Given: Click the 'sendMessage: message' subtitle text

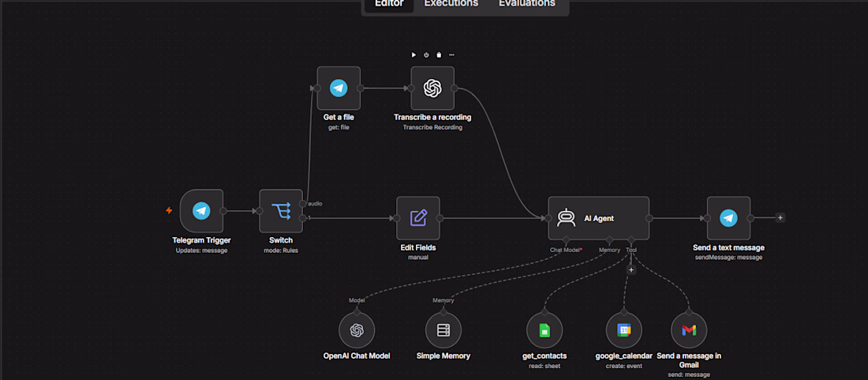Looking at the screenshot, I should (x=728, y=258).
